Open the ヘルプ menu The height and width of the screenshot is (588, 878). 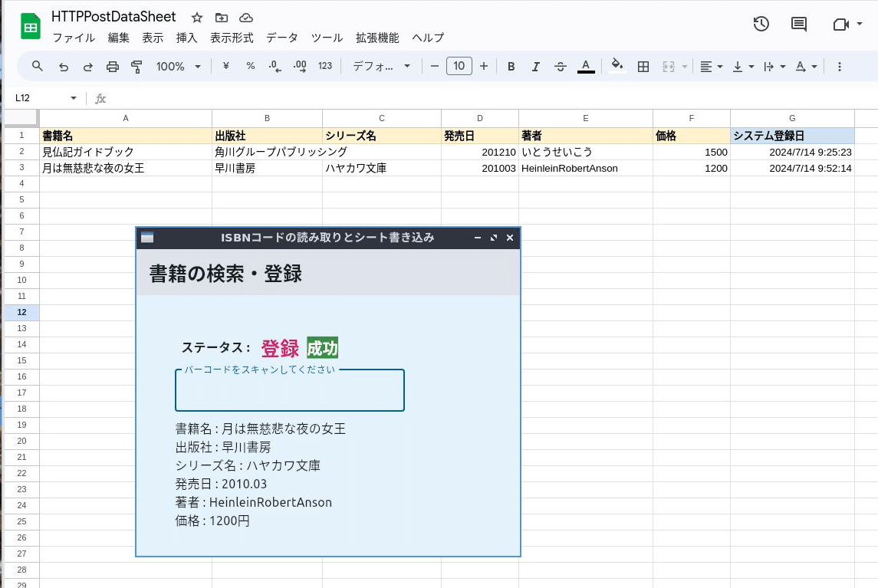[x=428, y=38]
